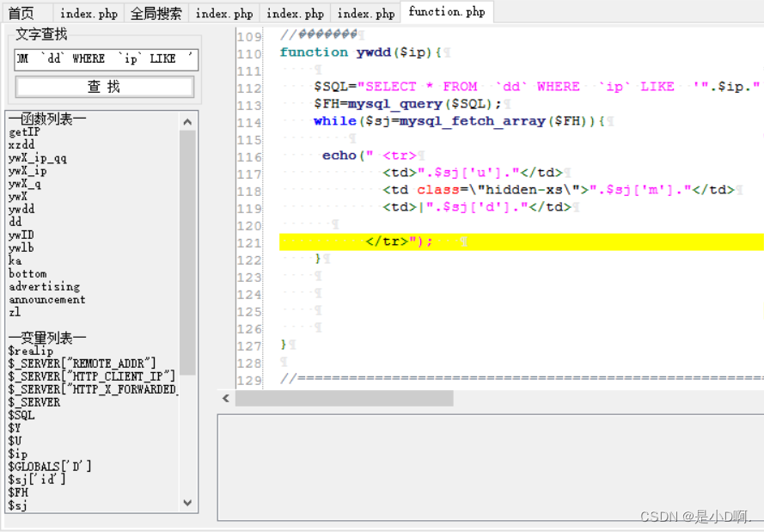Select $_SERVER["REMOTE_ADDR"] in the variable list
The width and height of the screenshot is (764, 532).
[82, 364]
